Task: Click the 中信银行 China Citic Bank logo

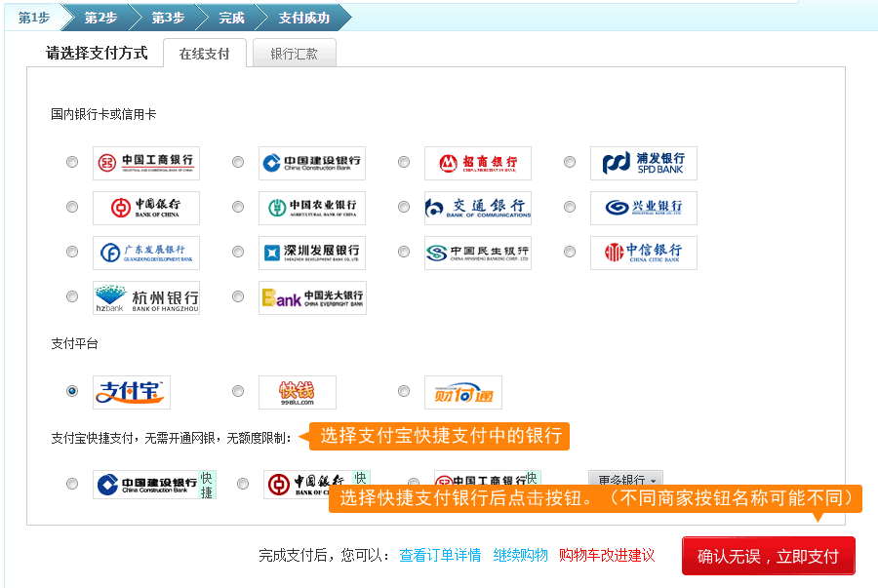Action: pos(642,253)
